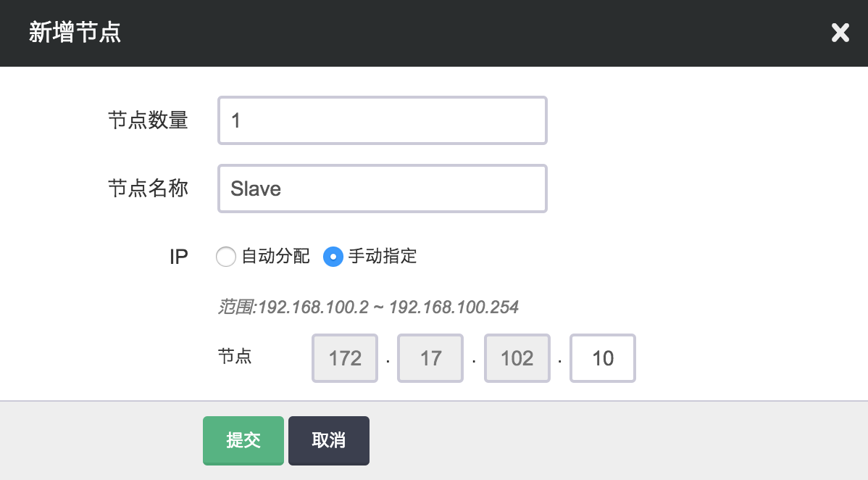Click the 新增节点 dialog title
This screenshot has width=868, height=480.
click(75, 33)
